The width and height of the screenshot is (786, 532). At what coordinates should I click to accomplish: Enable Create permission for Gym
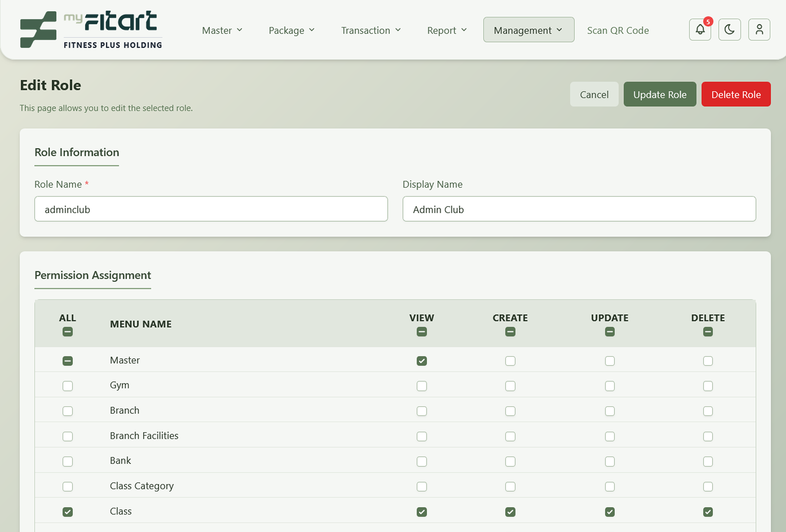pos(510,386)
